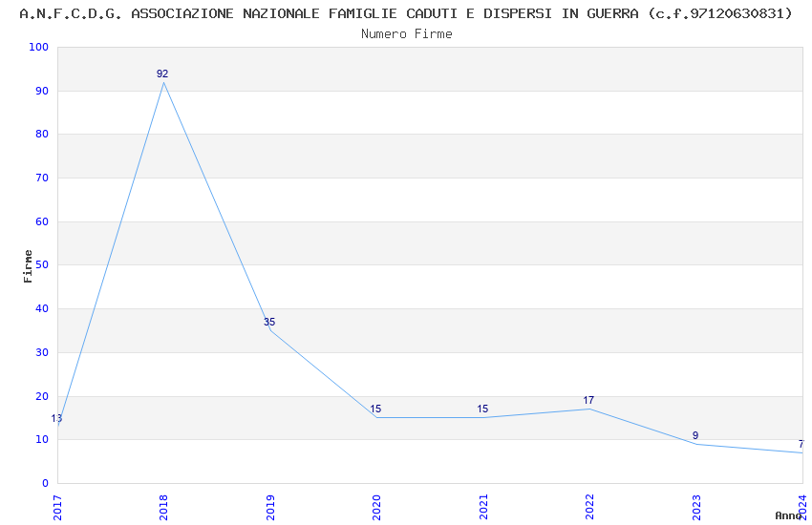Click the x-axis year 2019
812x525 pixels.
(x=270, y=508)
